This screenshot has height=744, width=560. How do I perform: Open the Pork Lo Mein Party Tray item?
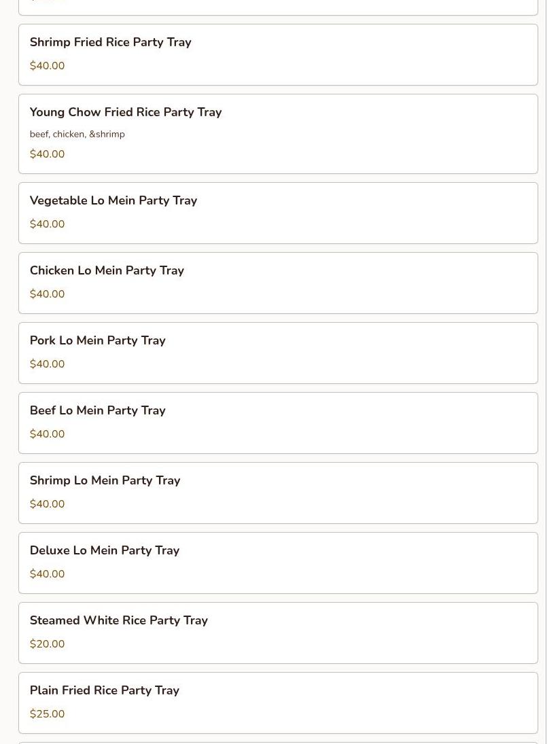coord(98,340)
